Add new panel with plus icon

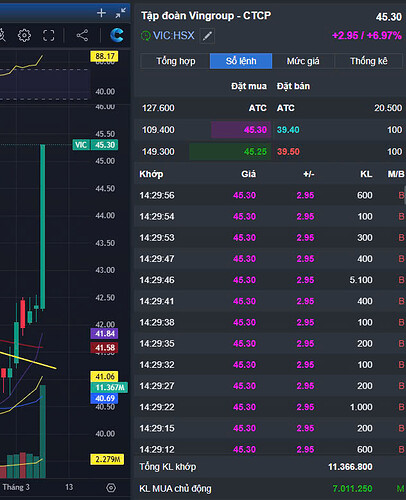tap(101, 13)
